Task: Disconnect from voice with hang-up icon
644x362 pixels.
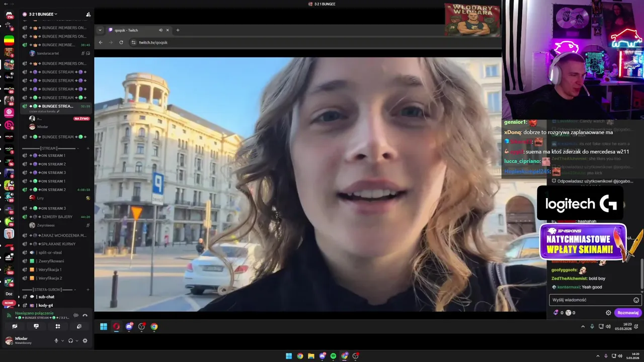Action: 85,315
